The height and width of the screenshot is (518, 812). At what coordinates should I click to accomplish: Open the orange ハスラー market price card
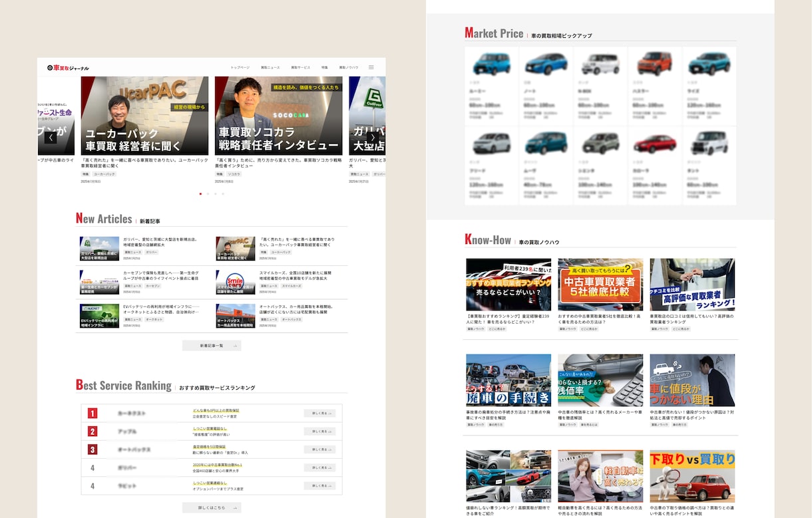point(655,86)
